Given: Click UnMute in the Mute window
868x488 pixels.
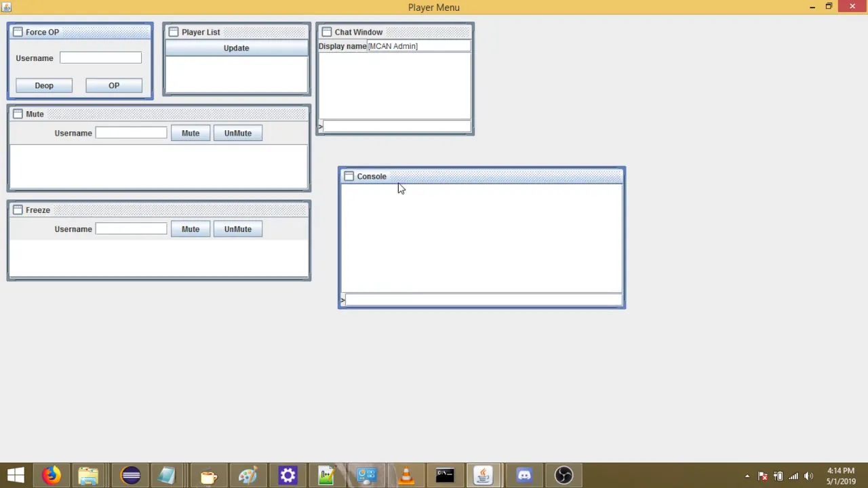Looking at the screenshot, I should coord(238,133).
